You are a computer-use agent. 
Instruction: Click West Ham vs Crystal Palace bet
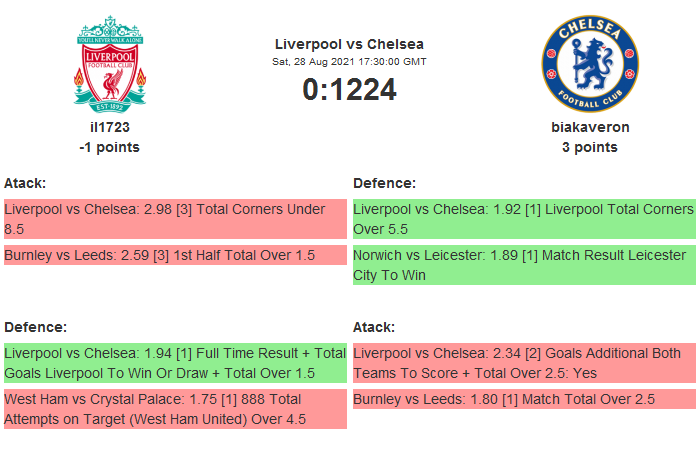tap(175, 409)
